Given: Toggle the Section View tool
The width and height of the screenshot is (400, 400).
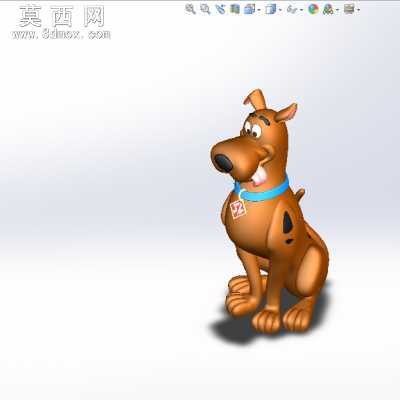Looking at the screenshot, I should point(235,9).
